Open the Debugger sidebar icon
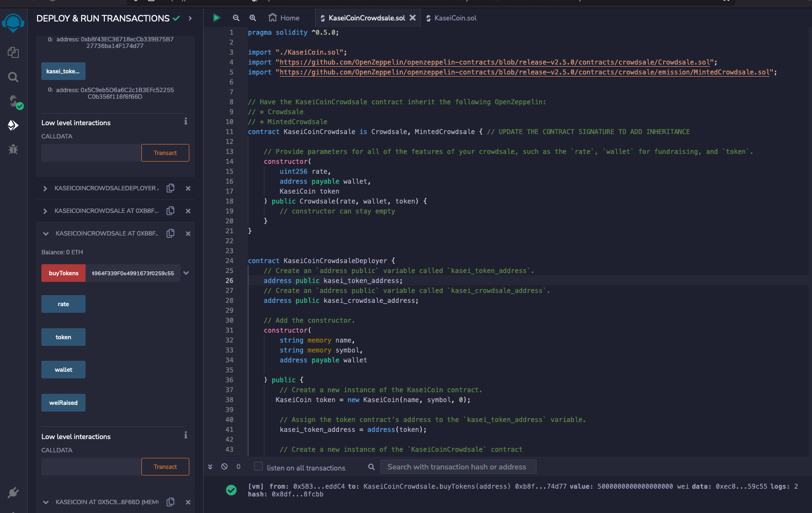 13,149
